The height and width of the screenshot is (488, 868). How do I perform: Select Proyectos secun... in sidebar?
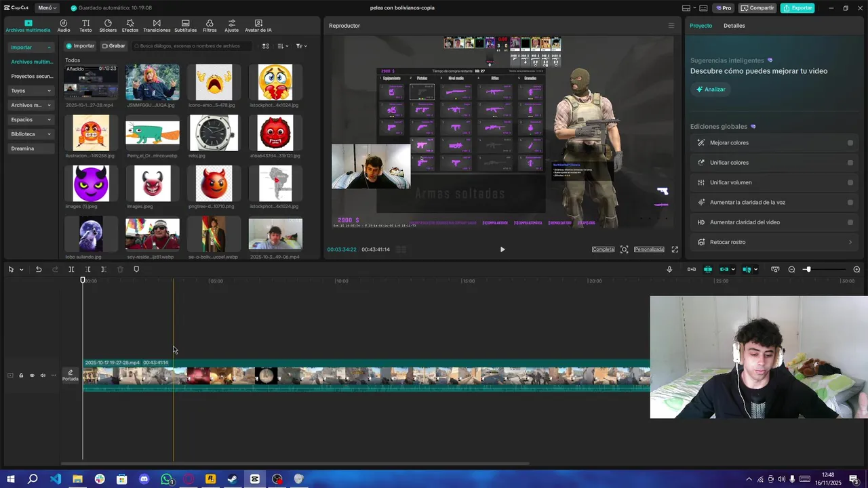click(31, 77)
